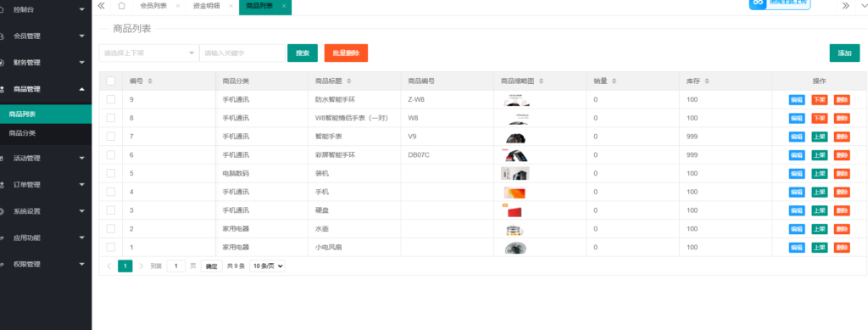This screenshot has width=868, height=330.
Task: Check the box for row 3 硬盘
Action: point(111,210)
